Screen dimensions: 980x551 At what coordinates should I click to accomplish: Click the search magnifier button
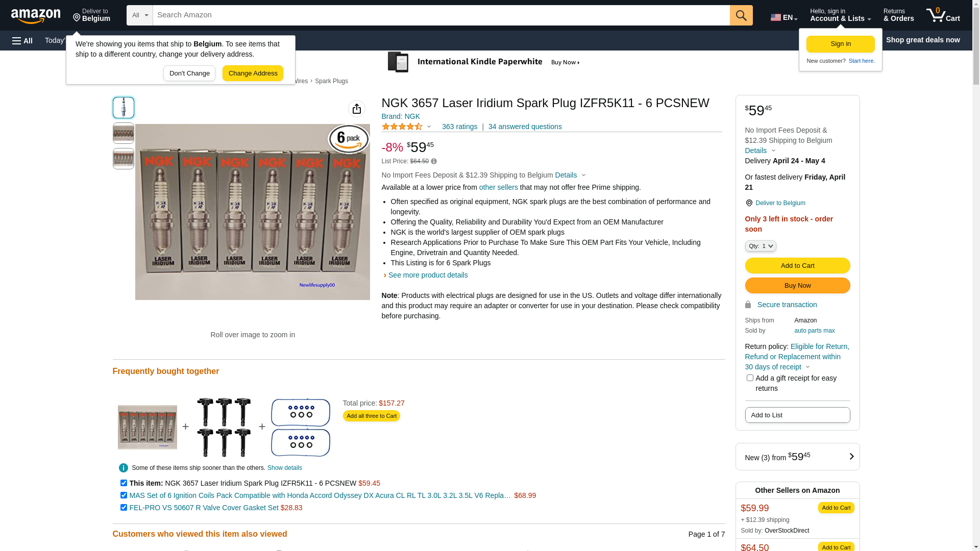[x=741, y=15]
